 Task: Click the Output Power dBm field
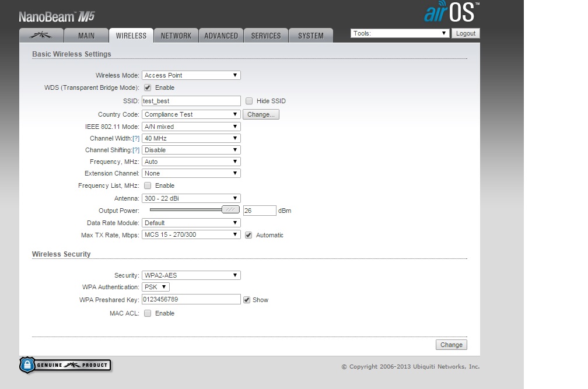(260, 211)
